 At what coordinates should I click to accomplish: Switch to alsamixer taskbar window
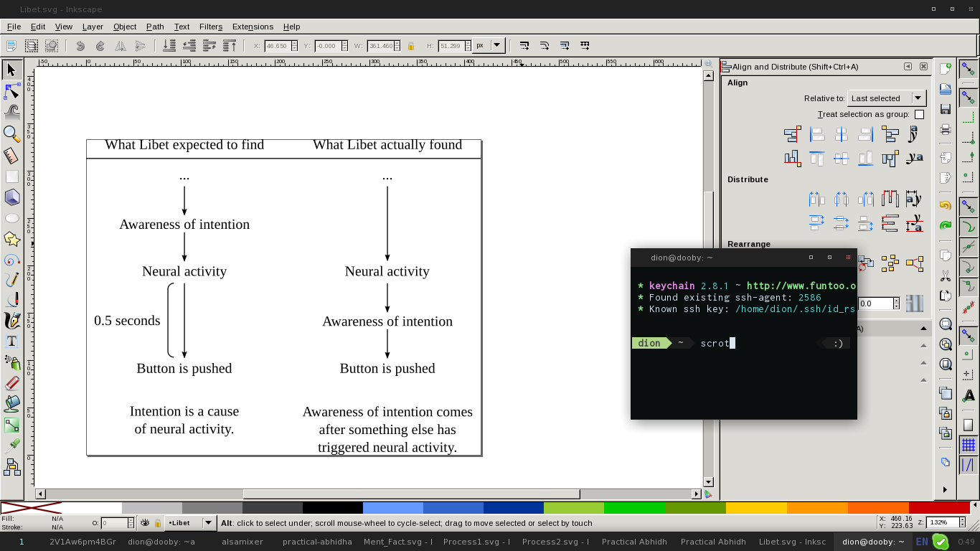pos(242,542)
